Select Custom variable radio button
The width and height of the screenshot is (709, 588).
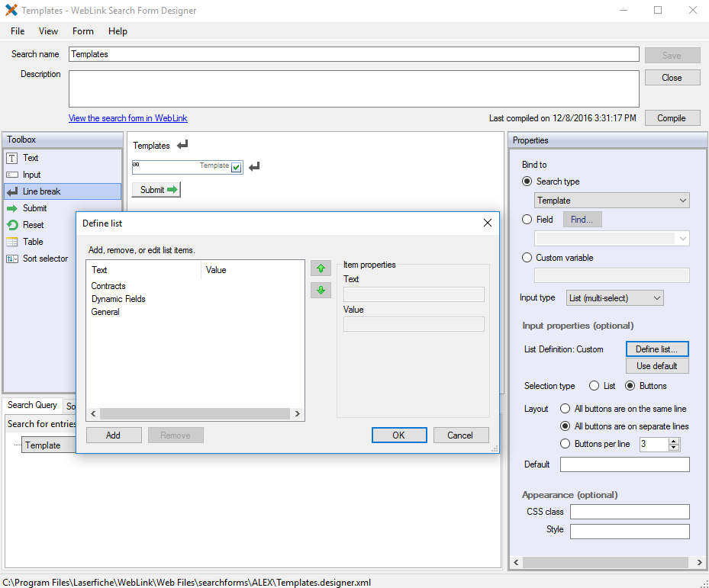pos(527,258)
